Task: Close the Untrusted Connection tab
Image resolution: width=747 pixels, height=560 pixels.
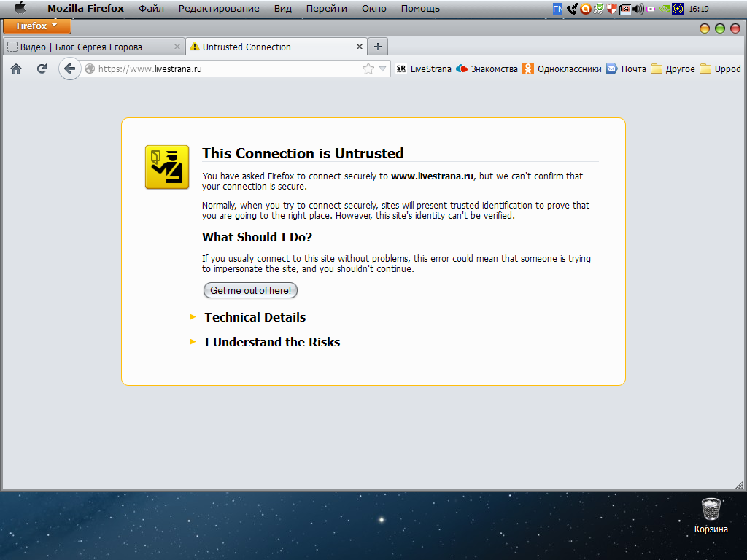Action: pos(359,47)
